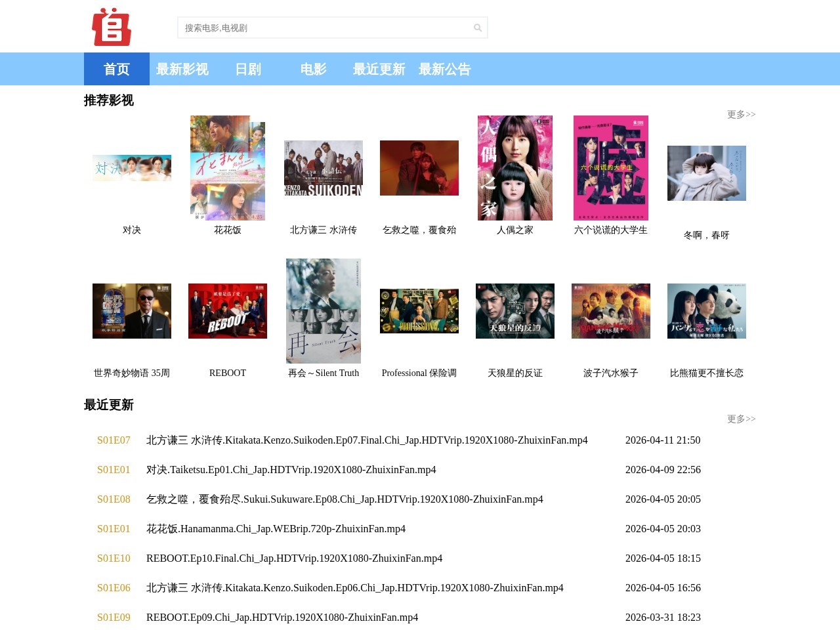
Task: Open the S01E10 REBOOT episode link
Action: (114, 558)
